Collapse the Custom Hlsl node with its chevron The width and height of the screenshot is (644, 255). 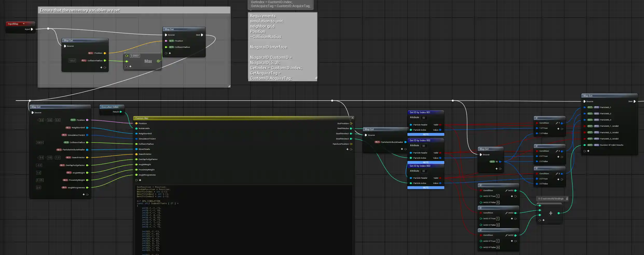352,118
